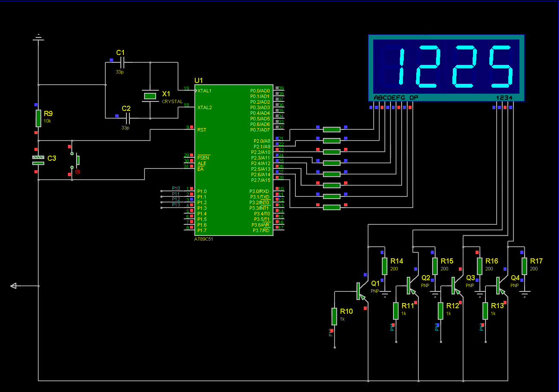Click the CRYSTAL value text of X1
The height and width of the screenshot is (392, 559).
tap(172, 101)
